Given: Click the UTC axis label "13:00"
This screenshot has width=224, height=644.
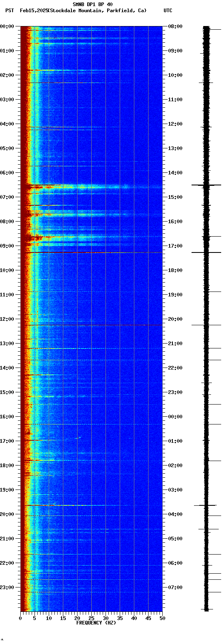Looking at the screenshot, I should click(175, 148).
